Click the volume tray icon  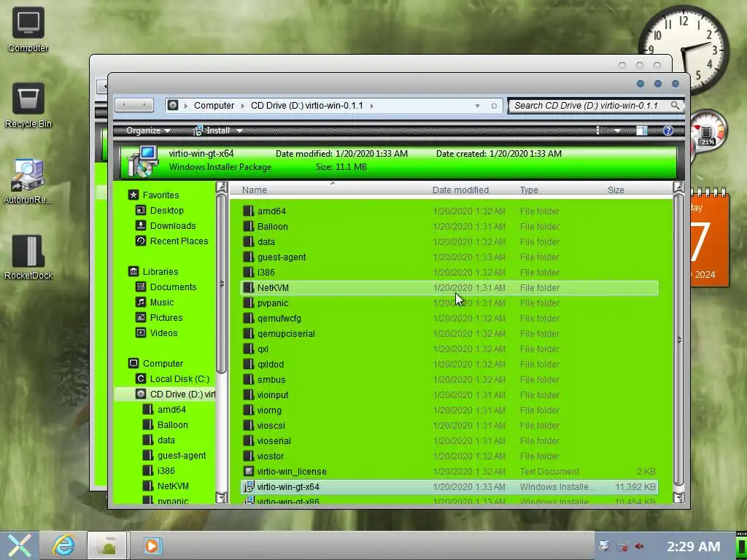pyautogui.click(x=639, y=546)
